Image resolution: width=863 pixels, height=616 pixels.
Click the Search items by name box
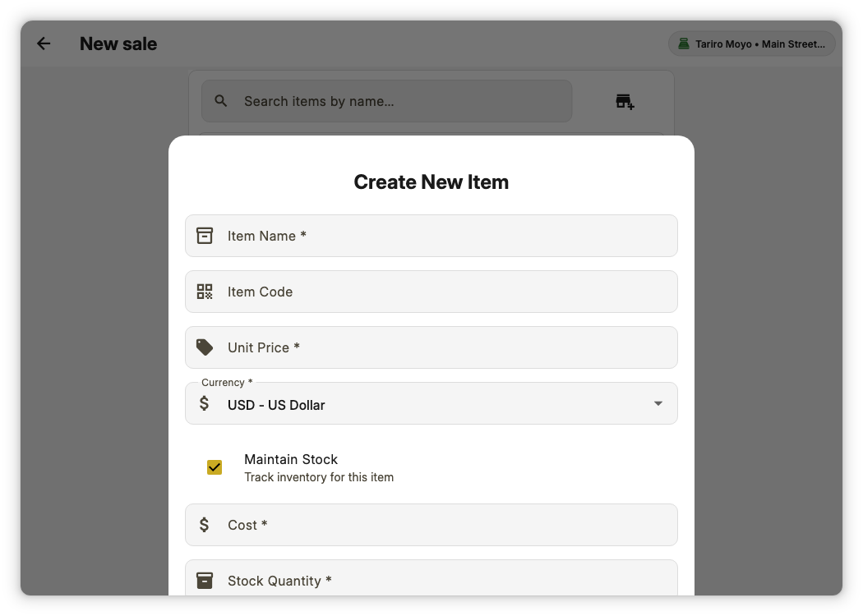click(387, 101)
